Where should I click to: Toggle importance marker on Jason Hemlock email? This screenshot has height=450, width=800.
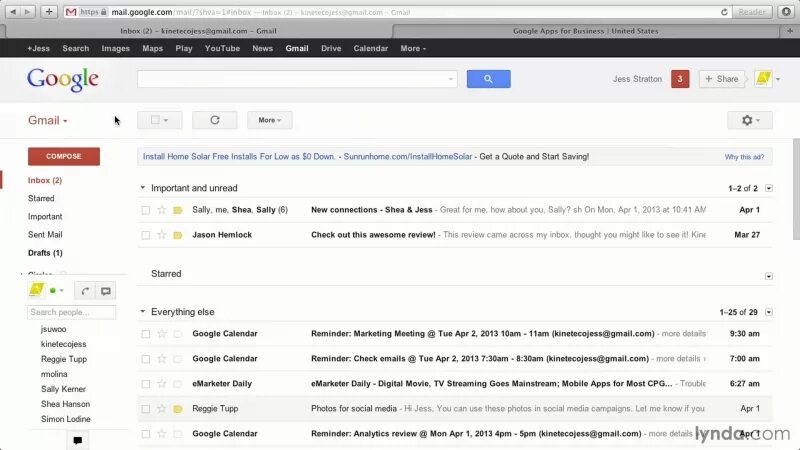coord(178,235)
